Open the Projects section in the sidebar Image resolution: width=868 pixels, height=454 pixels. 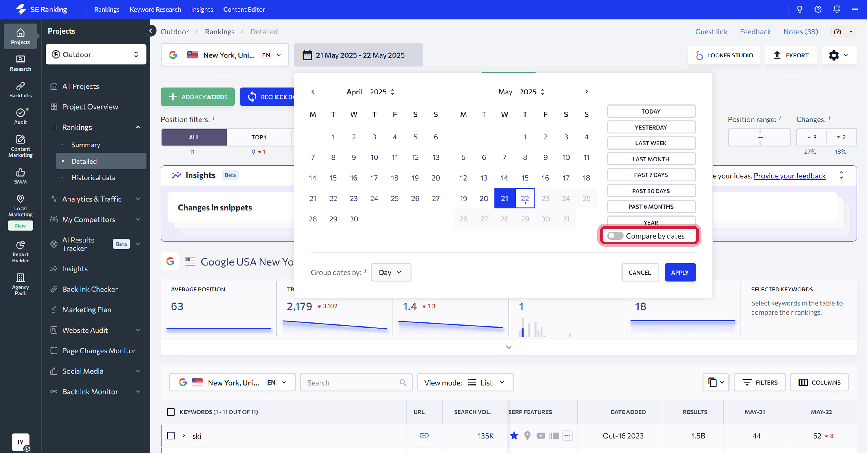pyautogui.click(x=20, y=36)
